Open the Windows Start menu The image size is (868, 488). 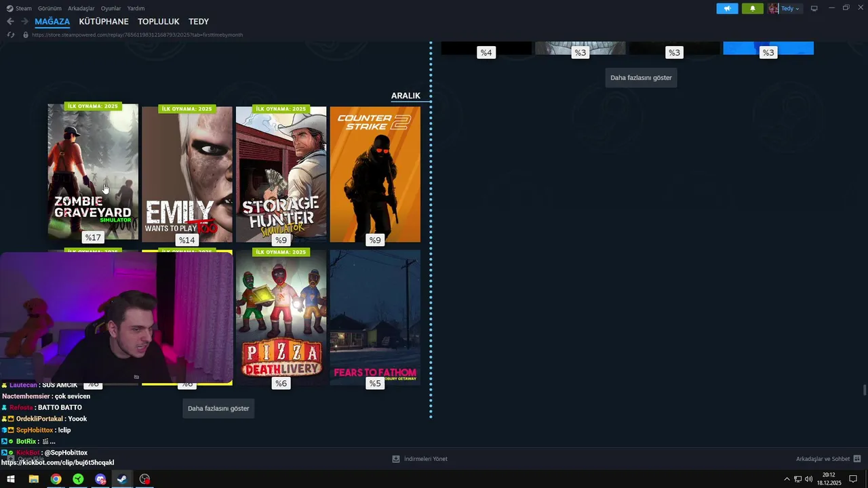(x=11, y=479)
